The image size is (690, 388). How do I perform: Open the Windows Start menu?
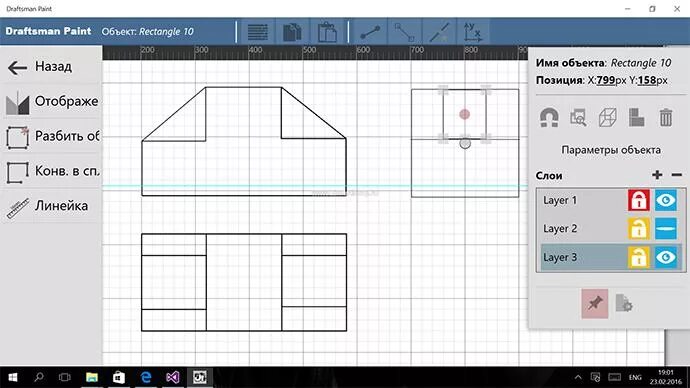pos(13,377)
